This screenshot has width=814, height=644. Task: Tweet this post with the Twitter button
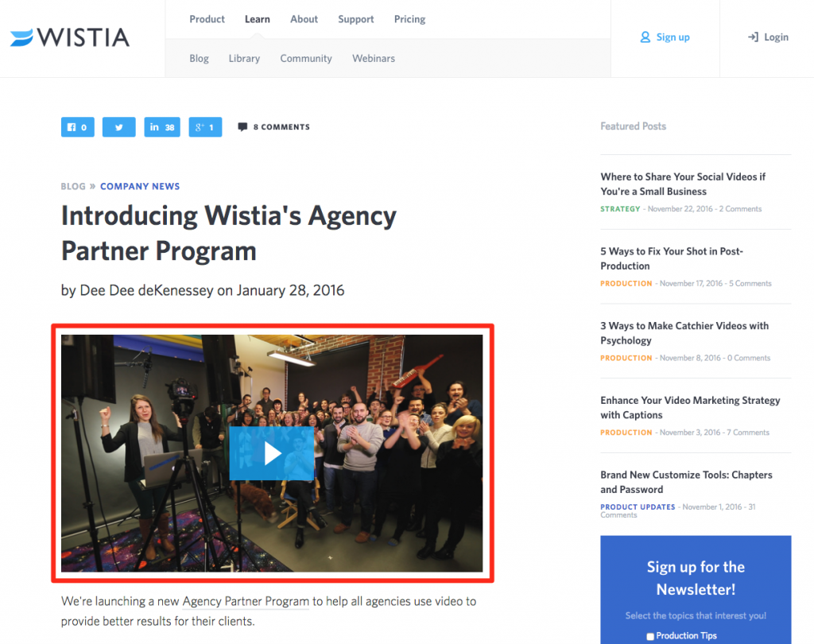click(x=119, y=127)
